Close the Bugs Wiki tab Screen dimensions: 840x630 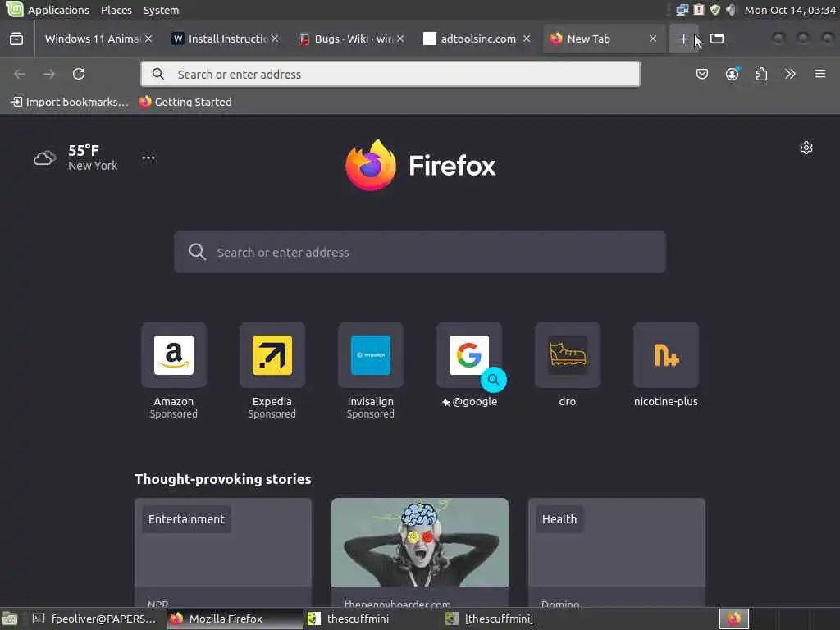coord(400,39)
